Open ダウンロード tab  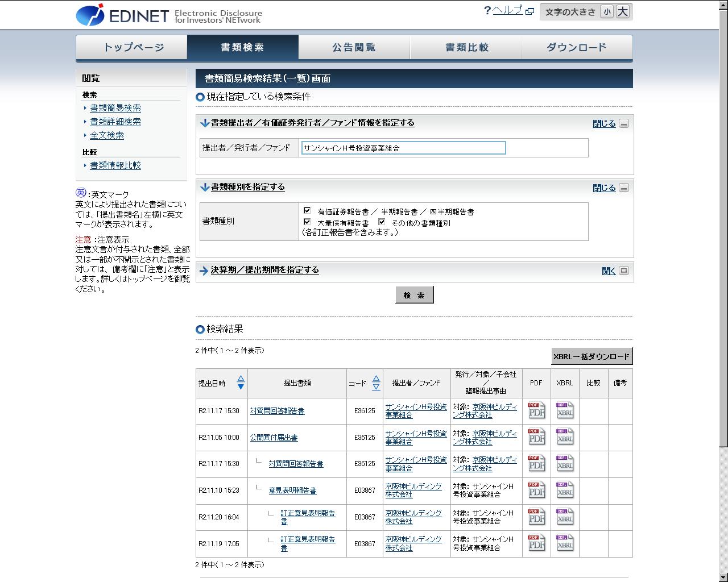point(577,47)
